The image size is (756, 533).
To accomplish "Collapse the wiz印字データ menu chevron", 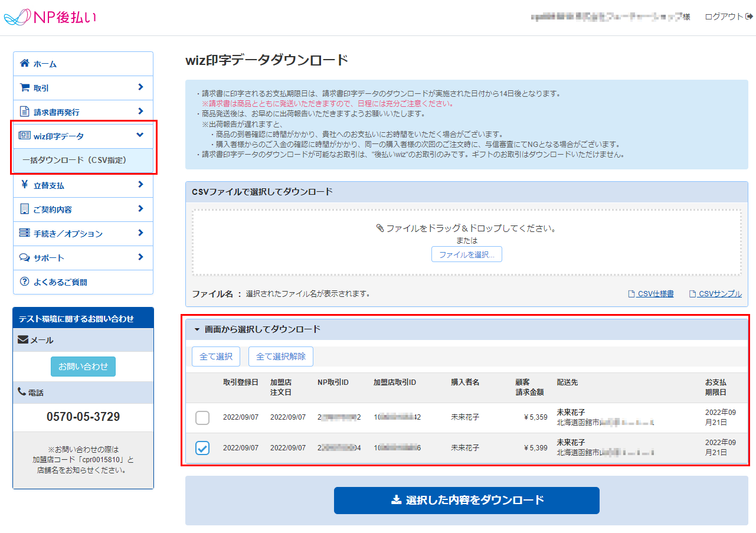I will point(140,135).
